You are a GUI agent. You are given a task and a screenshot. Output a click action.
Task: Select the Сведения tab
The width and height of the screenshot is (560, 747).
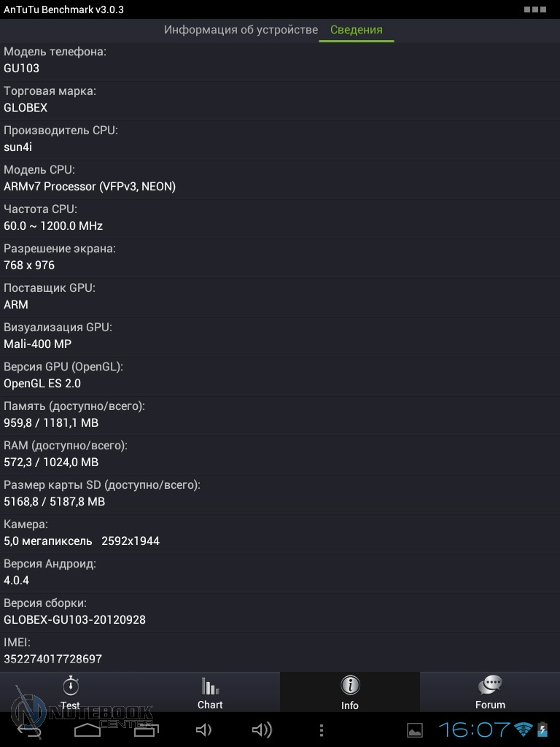click(357, 30)
